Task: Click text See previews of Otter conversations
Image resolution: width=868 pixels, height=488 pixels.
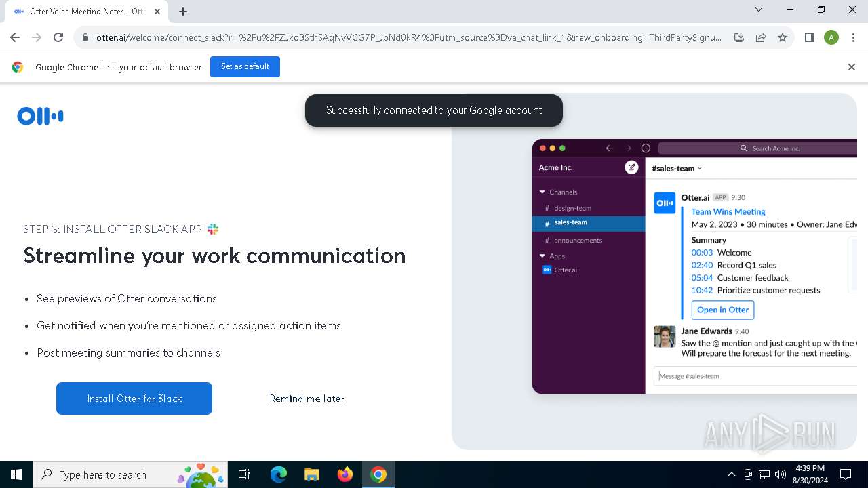Action: [x=127, y=298]
